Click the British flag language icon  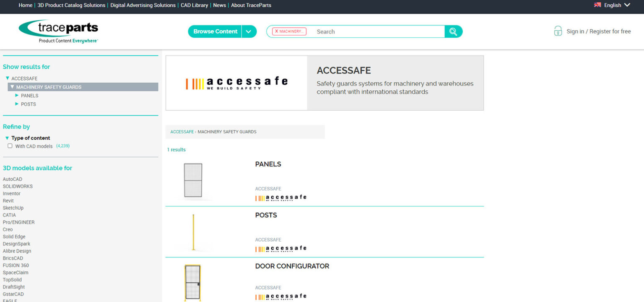(x=597, y=5)
